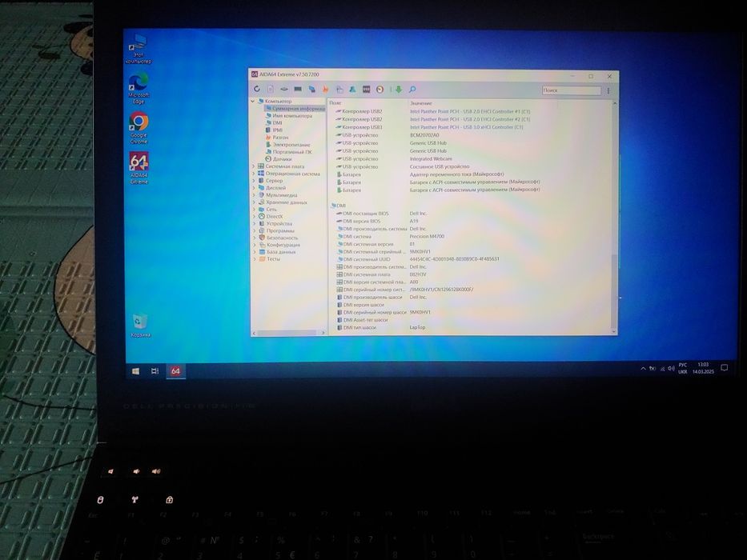
Task: Click the blue magnifier toolbar icon
Action: [x=412, y=89]
